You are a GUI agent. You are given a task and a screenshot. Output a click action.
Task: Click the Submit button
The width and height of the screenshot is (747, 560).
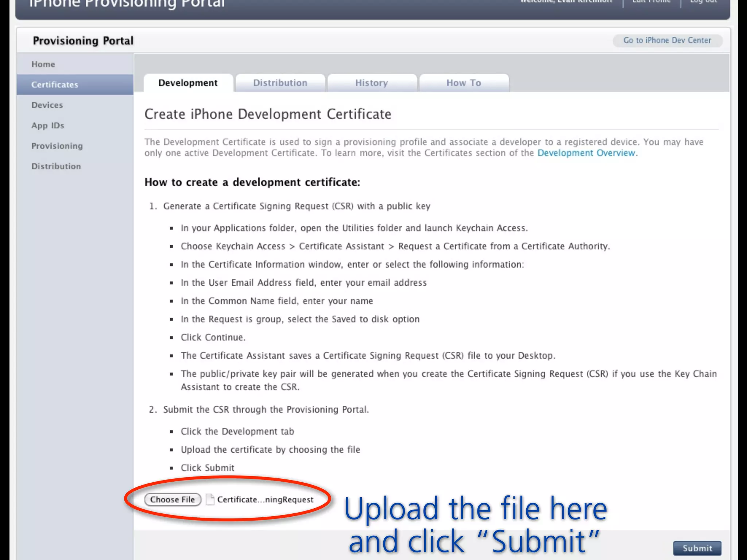[x=697, y=548]
